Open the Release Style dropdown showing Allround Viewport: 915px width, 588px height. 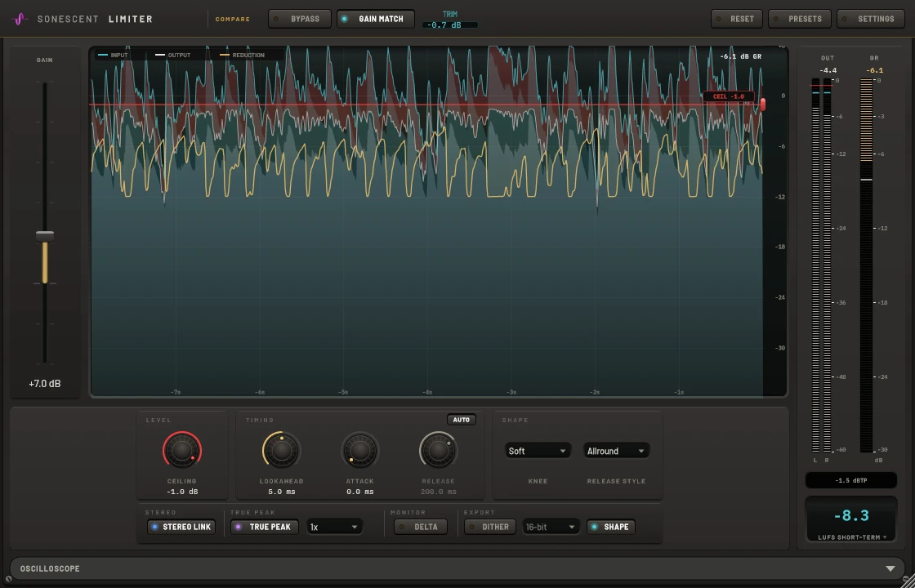[616, 451]
